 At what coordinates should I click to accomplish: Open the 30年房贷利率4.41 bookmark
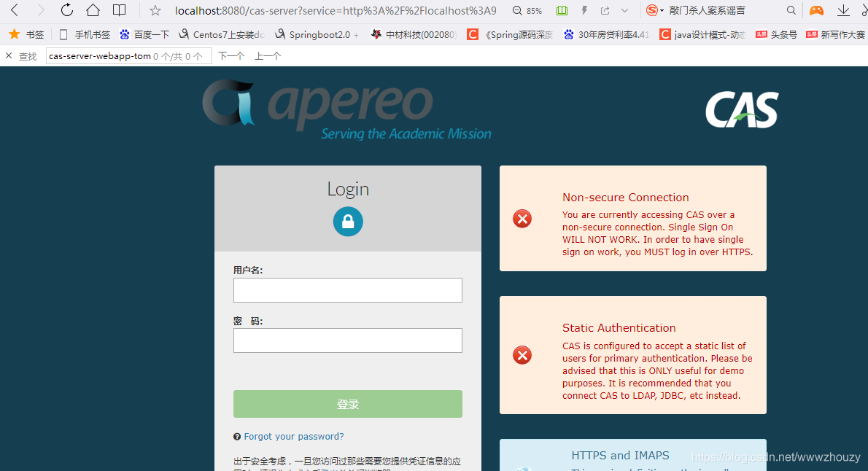click(606, 34)
